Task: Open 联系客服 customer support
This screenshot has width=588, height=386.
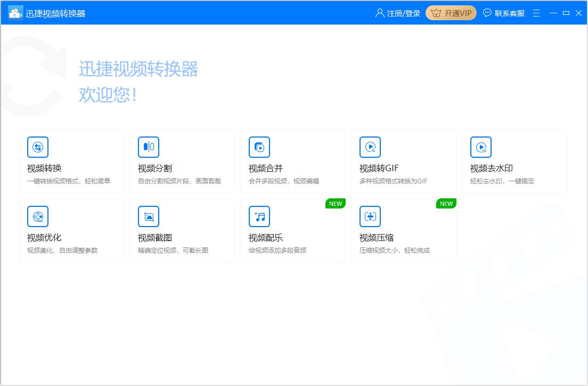Action: tap(504, 13)
